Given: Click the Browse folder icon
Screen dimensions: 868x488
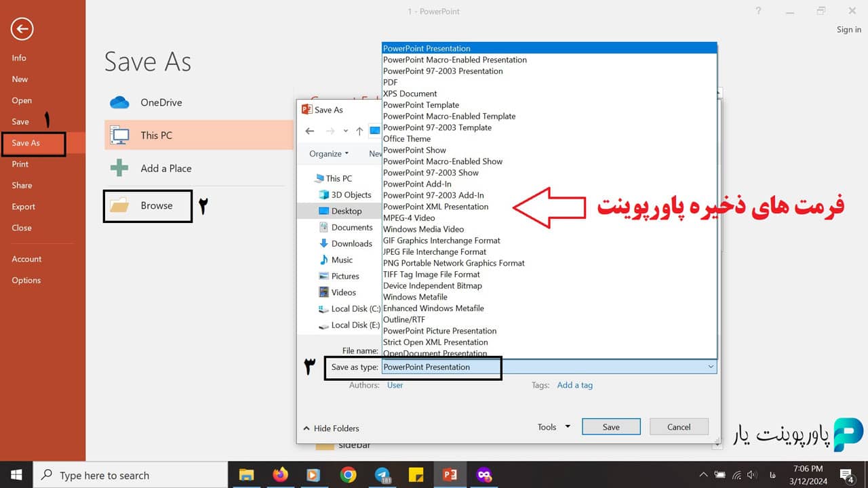Looking at the screenshot, I should tap(119, 205).
